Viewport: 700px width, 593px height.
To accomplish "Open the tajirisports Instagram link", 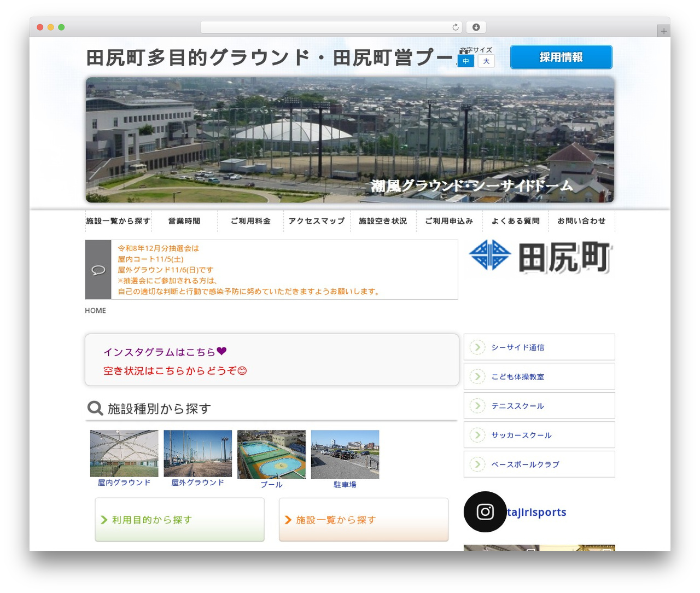I will coord(536,512).
